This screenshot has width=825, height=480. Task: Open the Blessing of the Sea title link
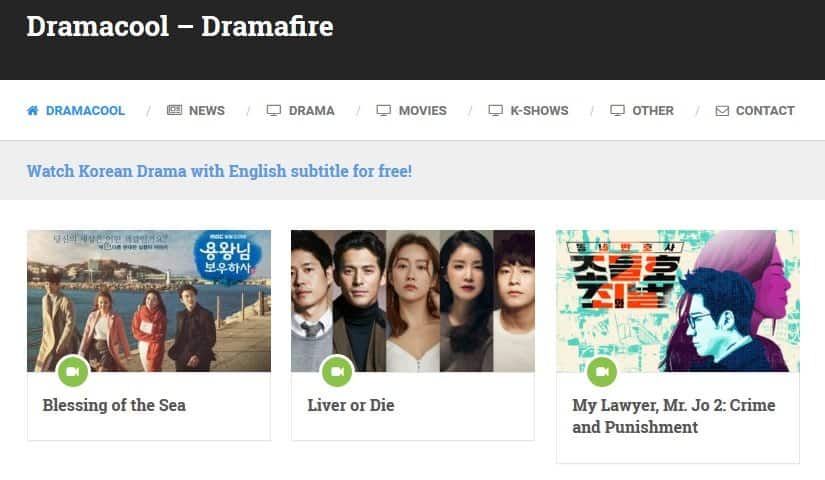[x=114, y=405]
